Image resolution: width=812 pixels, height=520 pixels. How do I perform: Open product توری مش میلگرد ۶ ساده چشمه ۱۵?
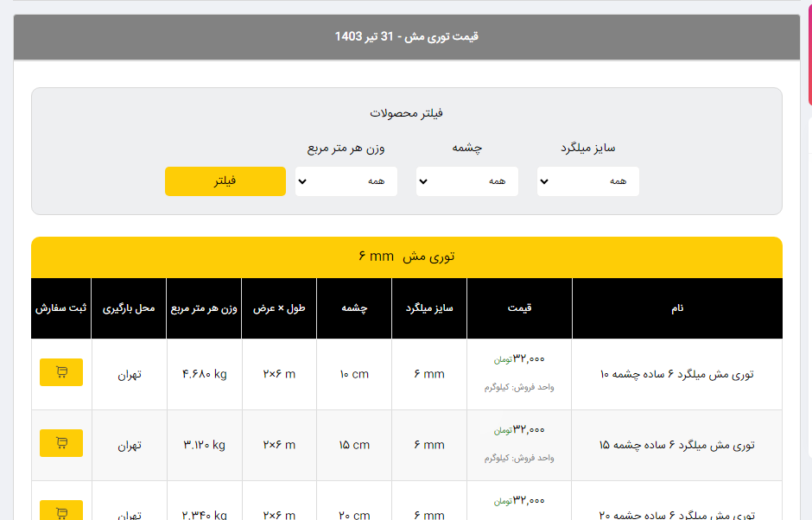tap(676, 445)
